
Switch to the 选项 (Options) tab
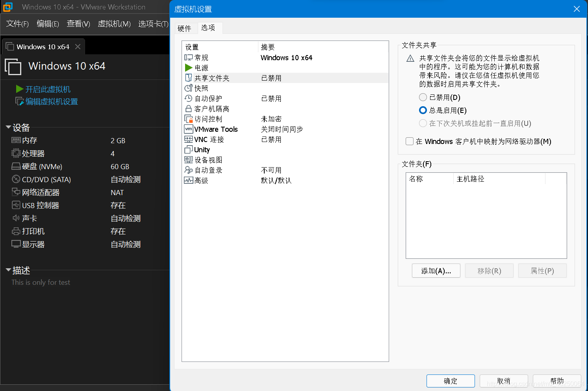coord(208,28)
